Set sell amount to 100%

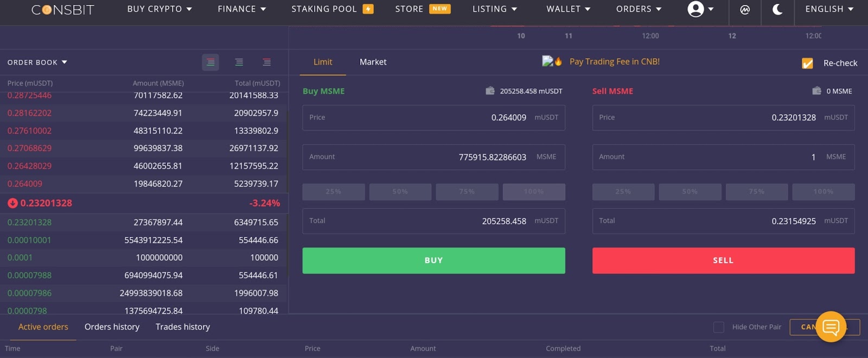click(824, 192)
